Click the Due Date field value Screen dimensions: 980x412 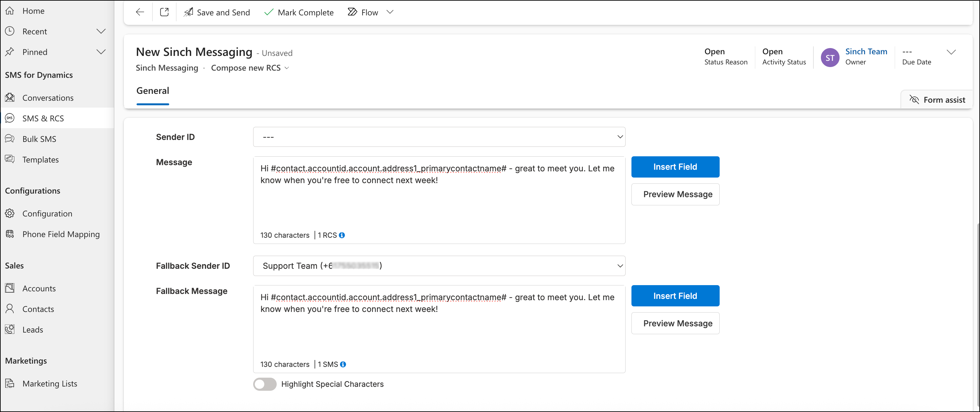coord(907,51)
